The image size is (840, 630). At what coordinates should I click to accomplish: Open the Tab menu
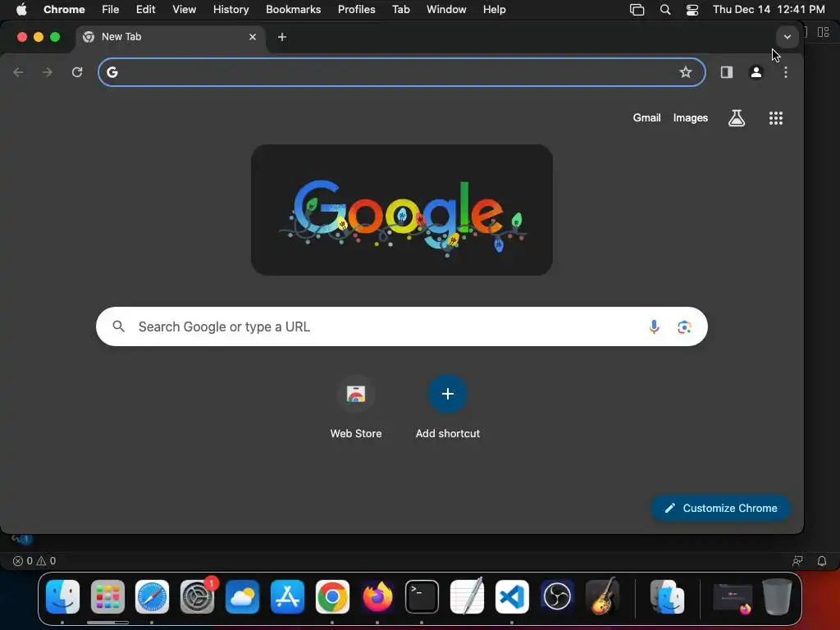tap(400, 10)
